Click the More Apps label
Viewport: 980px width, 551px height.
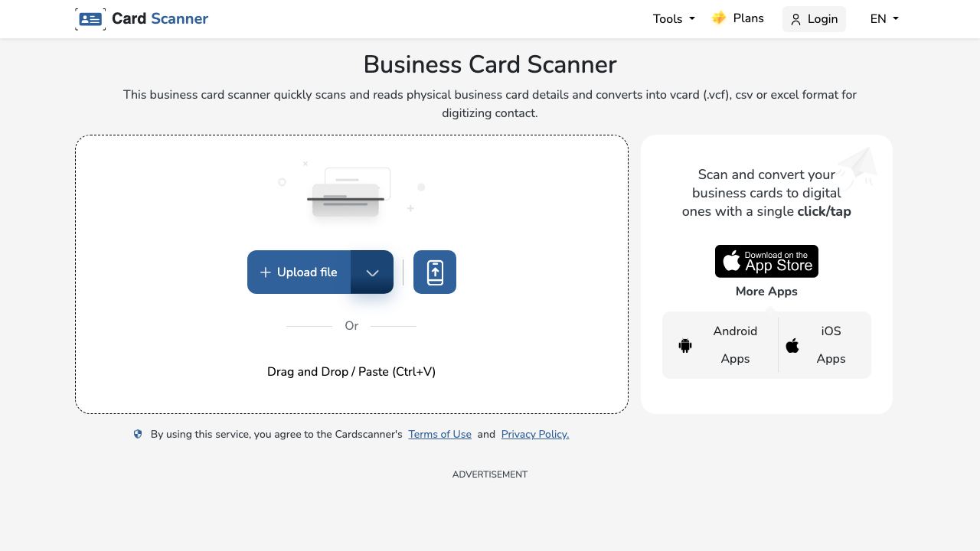pyautogui.click(x=766, y=291)
